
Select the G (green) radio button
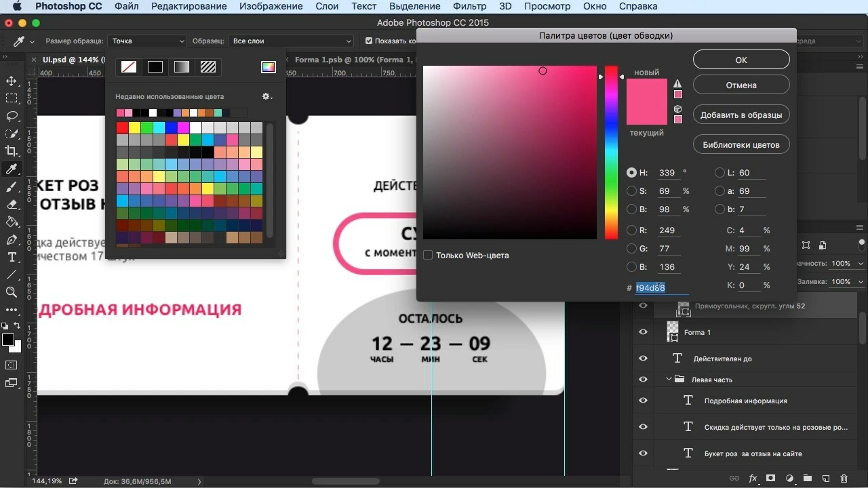(632, 249)
